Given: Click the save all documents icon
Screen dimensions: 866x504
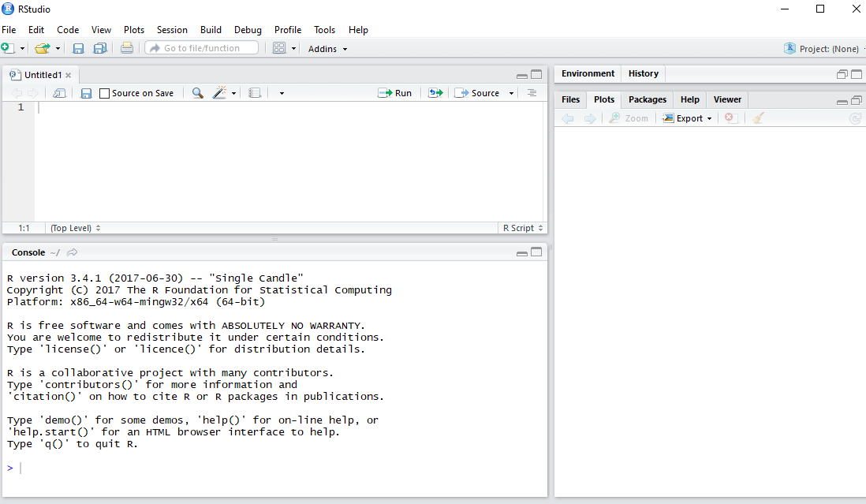Looking at the screenshot, I should (100, 48).
